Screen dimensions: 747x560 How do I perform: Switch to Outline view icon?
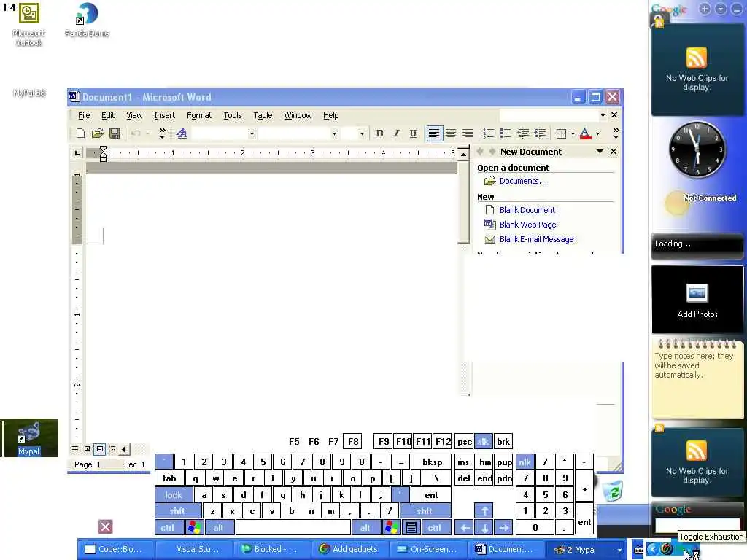[x=112, y=448]
